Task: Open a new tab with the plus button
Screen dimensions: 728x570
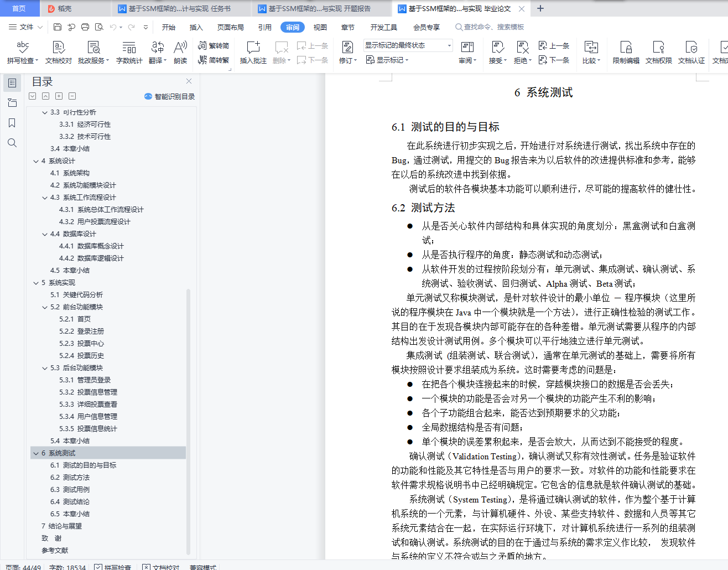Action: [x=540, y=8]
